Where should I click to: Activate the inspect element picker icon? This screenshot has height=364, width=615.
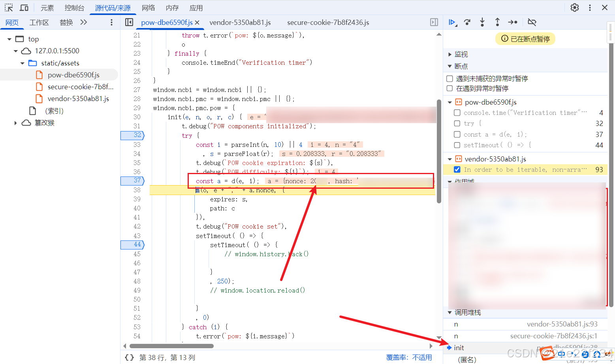tap(9, 8)
